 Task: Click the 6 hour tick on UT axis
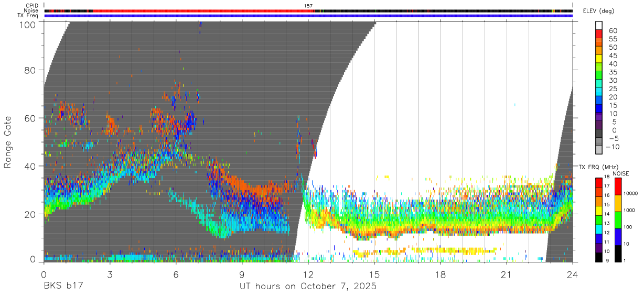point(176,274)
